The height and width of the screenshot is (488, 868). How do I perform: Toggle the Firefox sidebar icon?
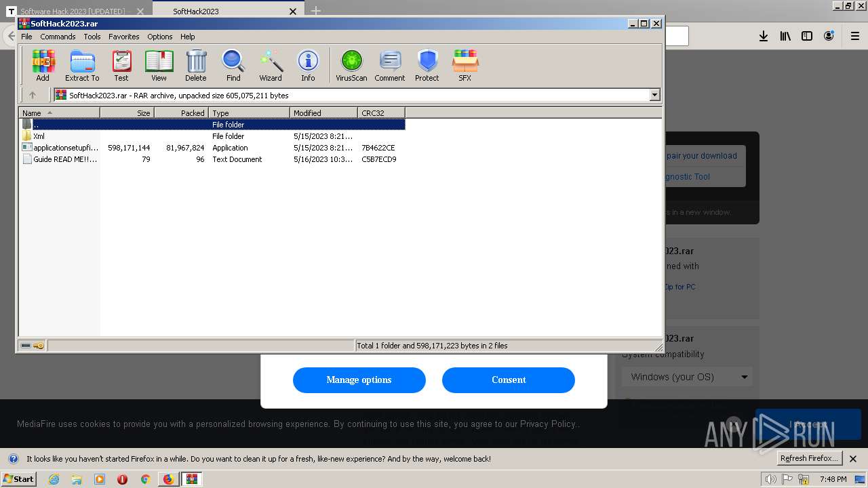tap(807, 36)
